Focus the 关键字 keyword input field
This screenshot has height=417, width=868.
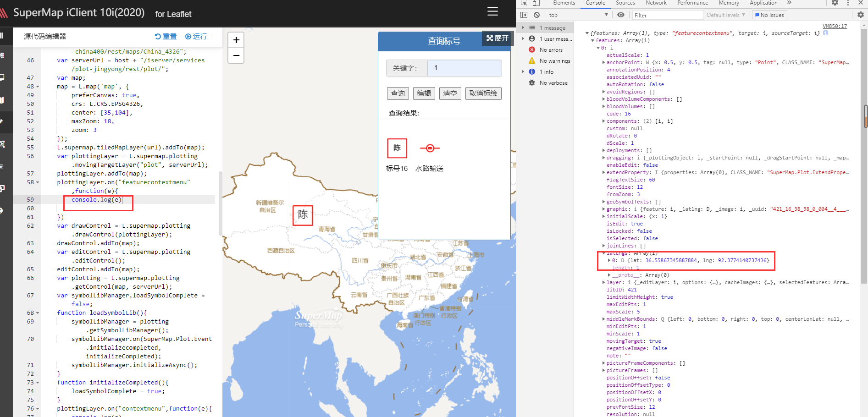(x=464, y=68)
